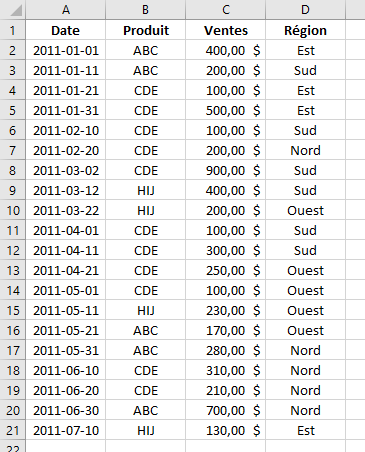Select row 1 header
Image resolution: width=365 pixels, height=452 pixels.
point(13,30)
